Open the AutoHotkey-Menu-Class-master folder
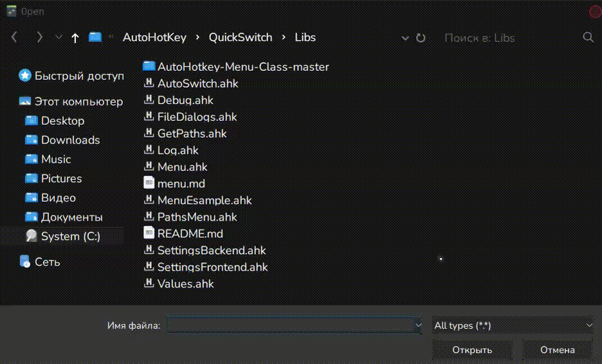602x364 pixels. (242, 67)
